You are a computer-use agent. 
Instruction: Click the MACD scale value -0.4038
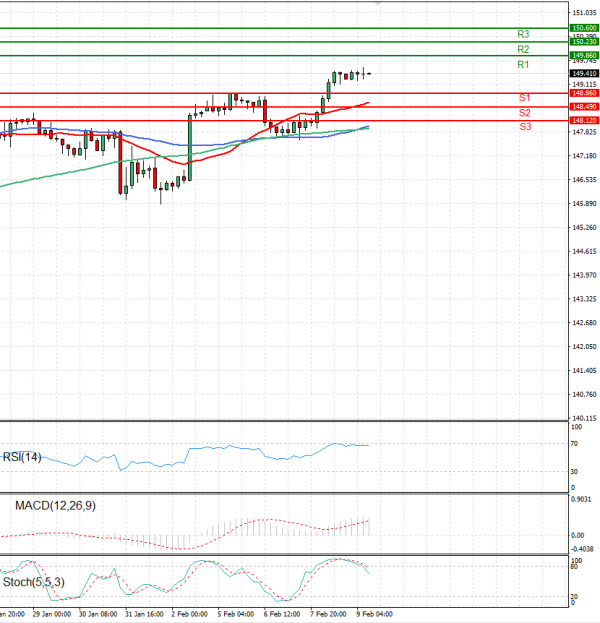582,549
